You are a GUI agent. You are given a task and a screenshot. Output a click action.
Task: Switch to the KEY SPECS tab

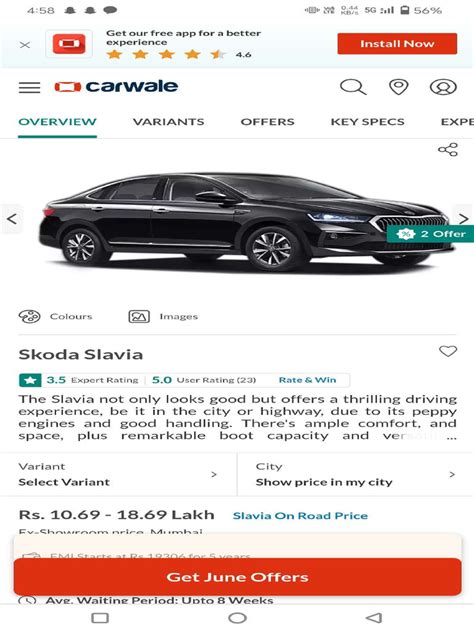coord(368,122)
